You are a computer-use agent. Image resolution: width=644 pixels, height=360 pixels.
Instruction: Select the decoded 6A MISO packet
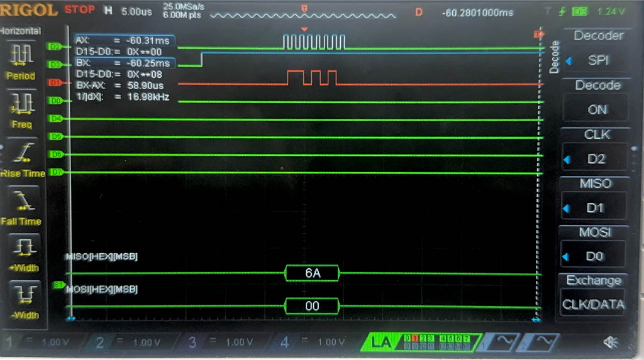click(312, 273)
